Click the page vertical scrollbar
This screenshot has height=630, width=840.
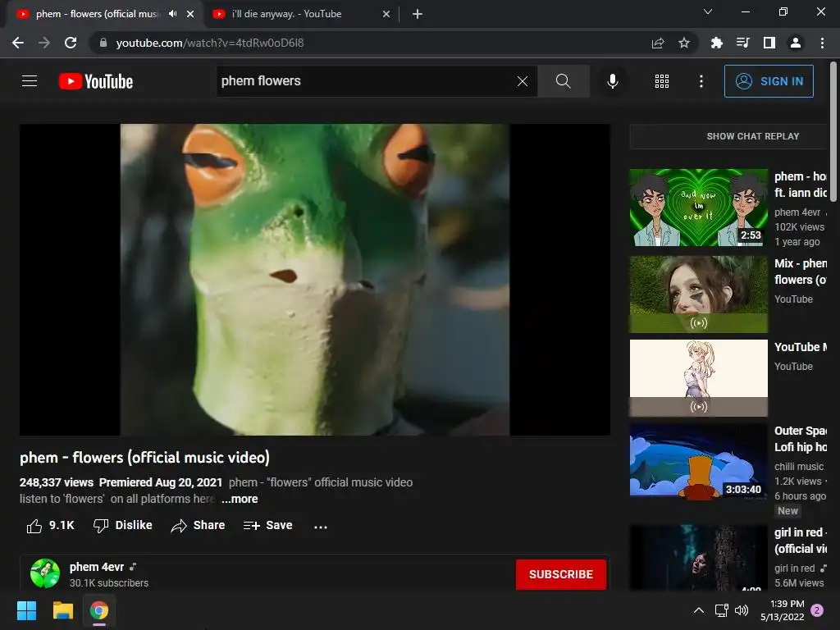(833, 132)
